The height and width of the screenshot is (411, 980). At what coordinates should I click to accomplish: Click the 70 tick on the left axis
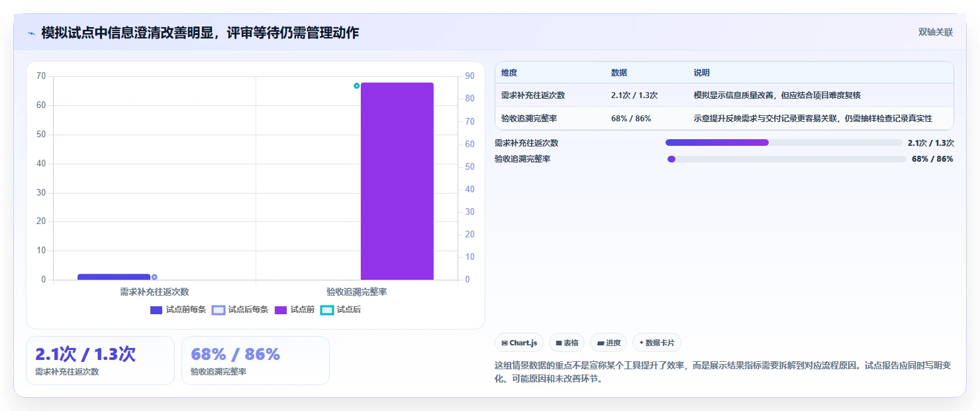[x=41, y=76]
